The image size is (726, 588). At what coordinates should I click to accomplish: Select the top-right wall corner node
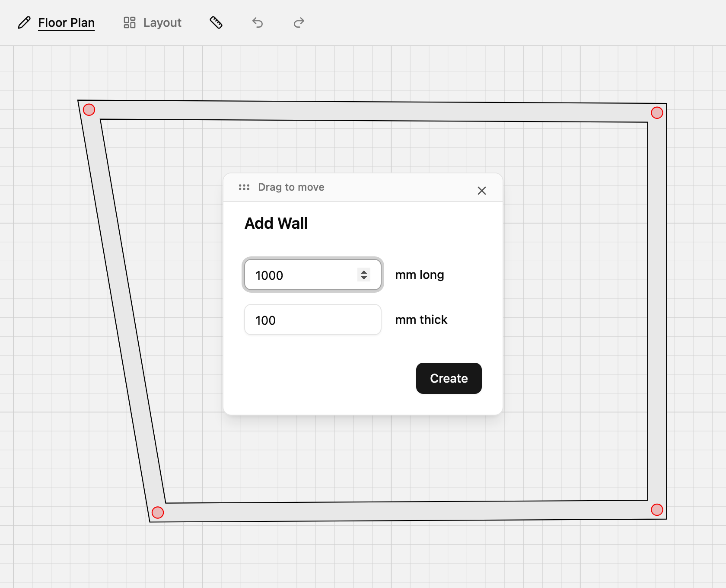point(657,113)
